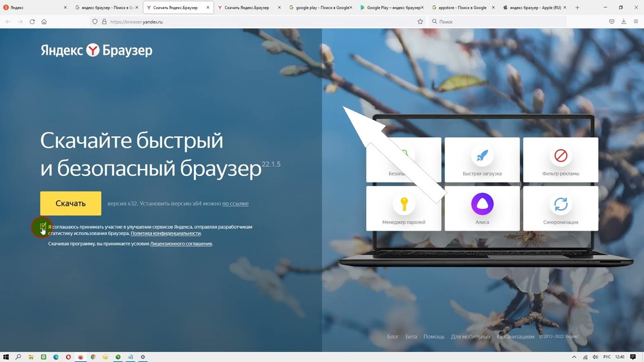The height and width of the screenshot is (362, 644).
Task: Open the Pocket save icon in toolbar
Action: (x=612, y=21)
